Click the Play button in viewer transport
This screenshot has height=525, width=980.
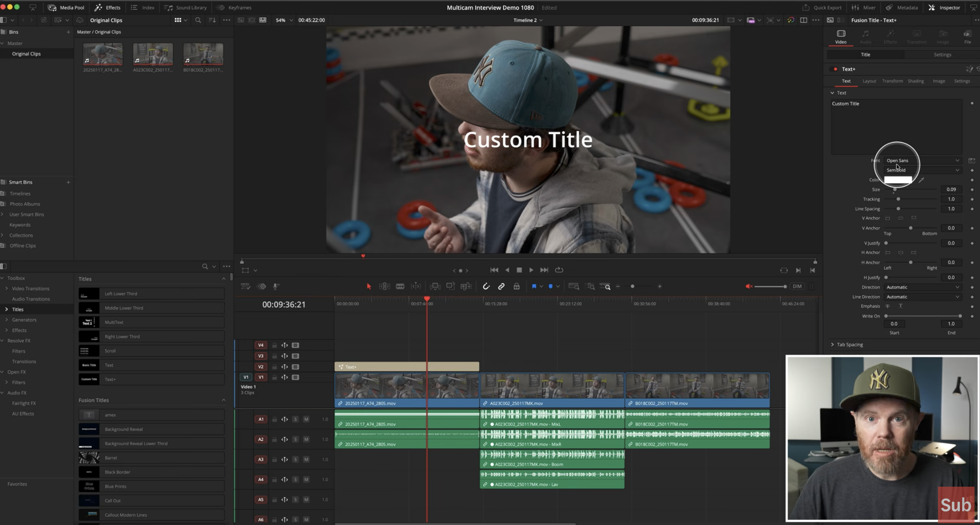(x=531, y=270)
